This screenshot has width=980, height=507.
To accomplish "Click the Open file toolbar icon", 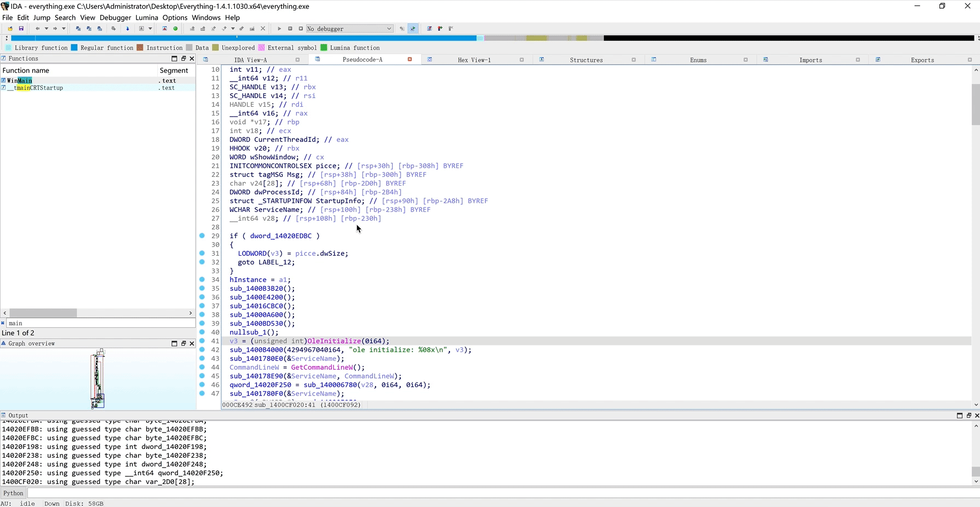I will (x=10, y=28).
